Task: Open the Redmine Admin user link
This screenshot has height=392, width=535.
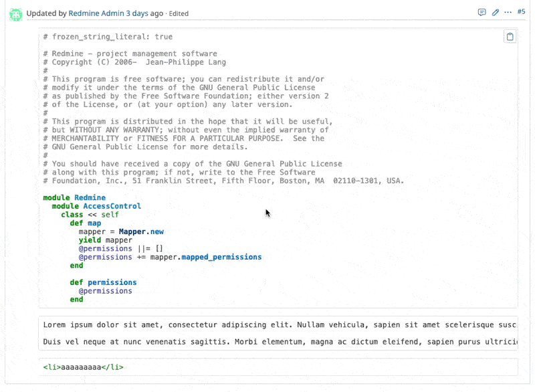Action: pyautogui.click(x=96, y=13)
